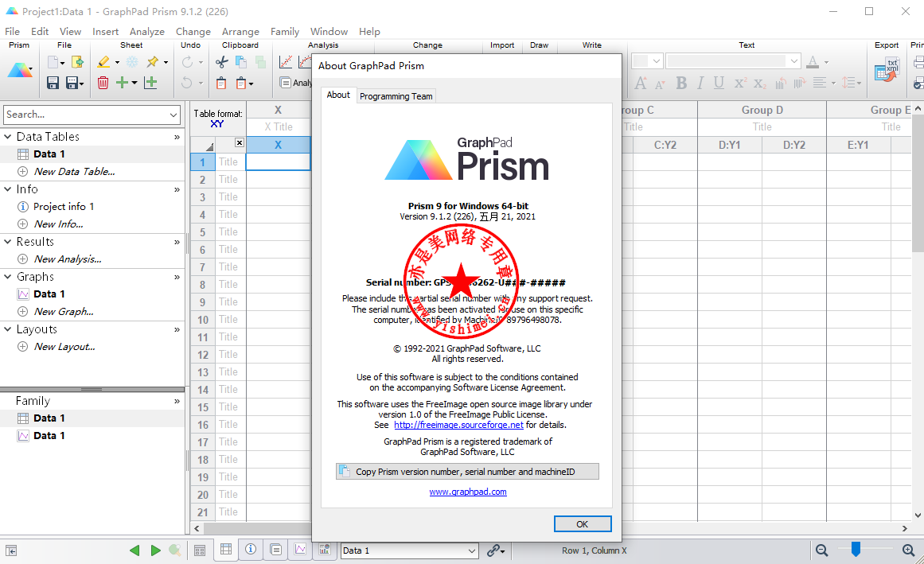
Task: Select Project info 1 in navigator
Action: click(x=64, y=207)
